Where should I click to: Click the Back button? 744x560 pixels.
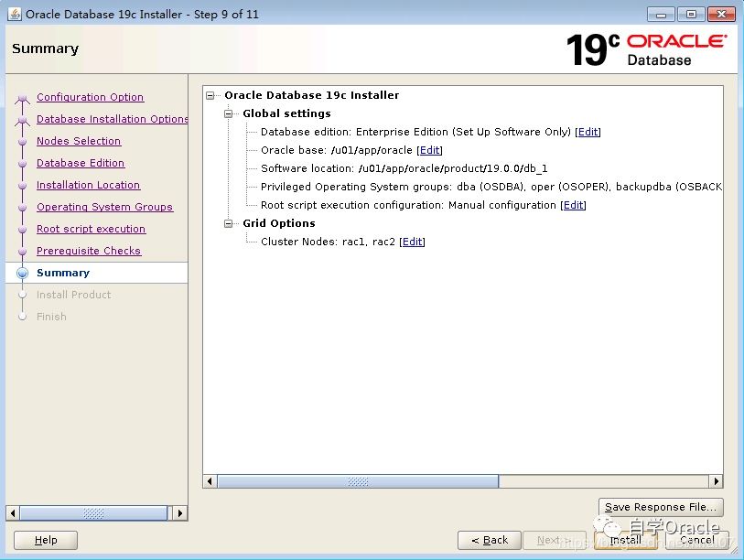click(489, 540)
